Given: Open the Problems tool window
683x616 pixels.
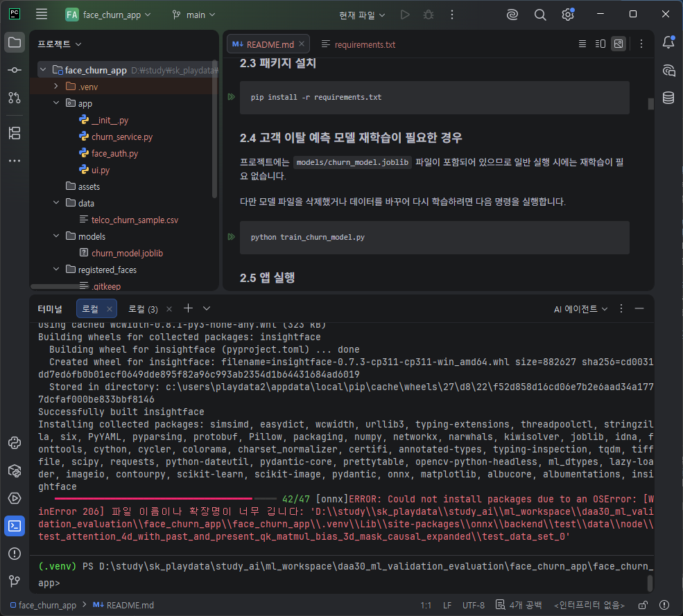Looking at the screenshot, I should [15, 554].
